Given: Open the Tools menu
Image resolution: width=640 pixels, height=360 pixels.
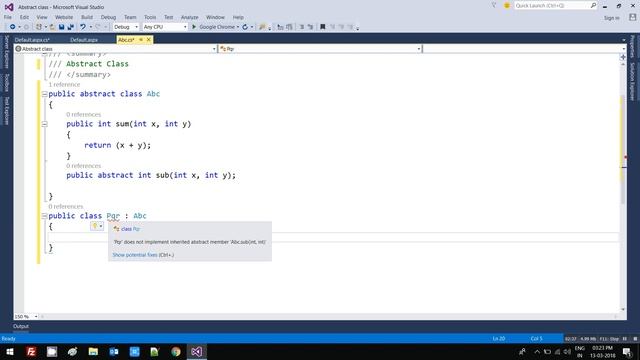Looking at the screenshot, I should click(150, 17).
